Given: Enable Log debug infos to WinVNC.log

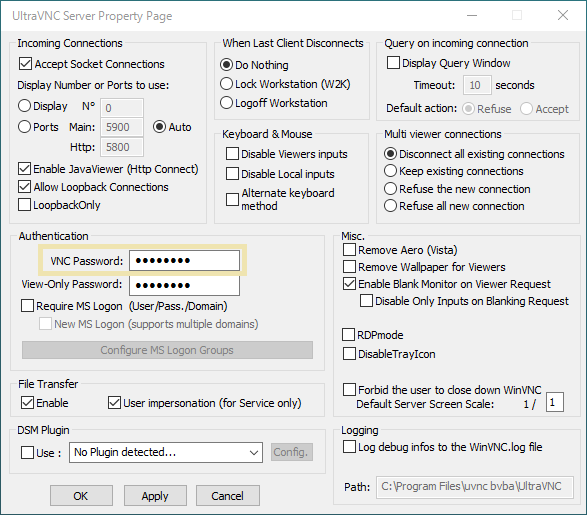Looking at the screenshot, I should click(x=349, y=447).
